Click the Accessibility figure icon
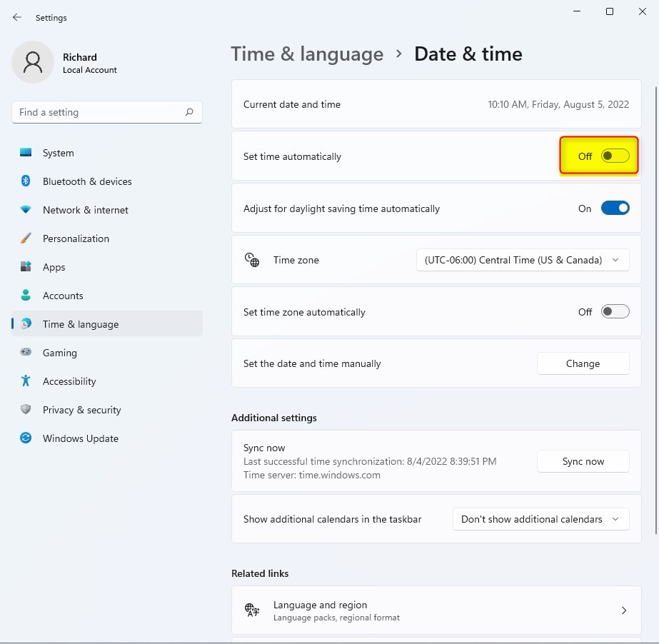 pyautogui.click(x=26, y=381)
